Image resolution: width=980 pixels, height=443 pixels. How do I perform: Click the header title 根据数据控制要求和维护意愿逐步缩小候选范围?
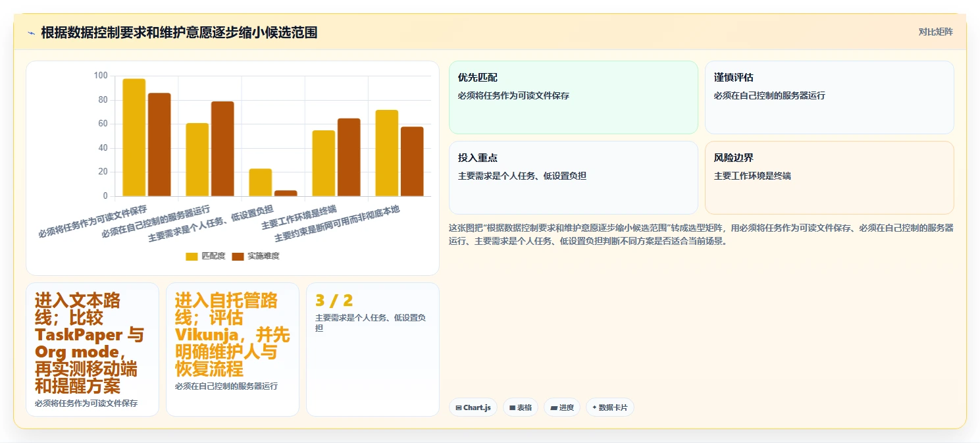[x=179, y=32]
